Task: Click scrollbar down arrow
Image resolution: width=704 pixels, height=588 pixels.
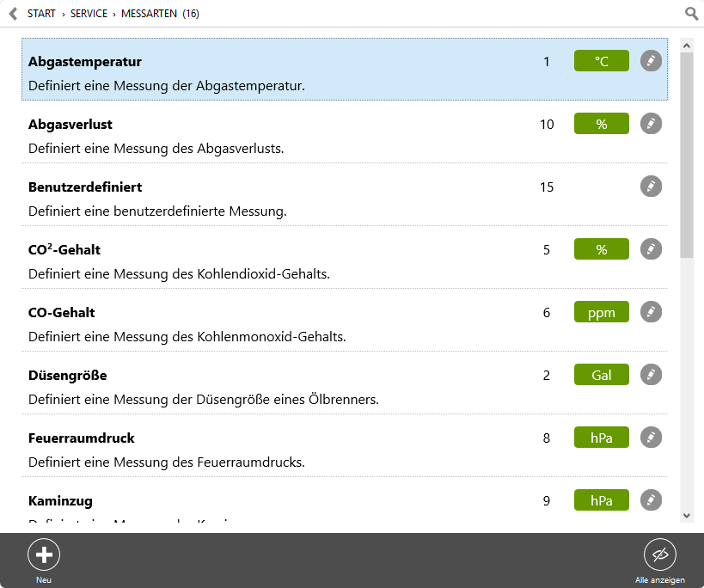Action: [x=686, y=516]
